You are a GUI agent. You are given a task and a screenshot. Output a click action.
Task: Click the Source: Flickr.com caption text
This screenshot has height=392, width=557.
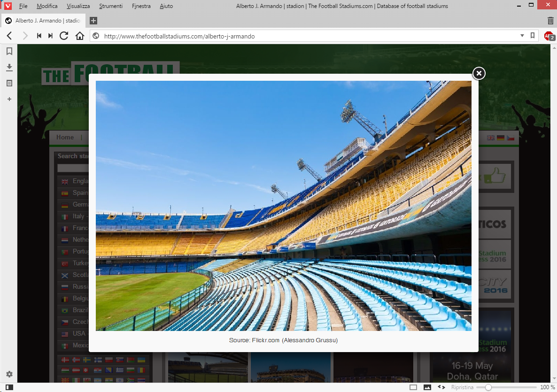tap(284, 340)
